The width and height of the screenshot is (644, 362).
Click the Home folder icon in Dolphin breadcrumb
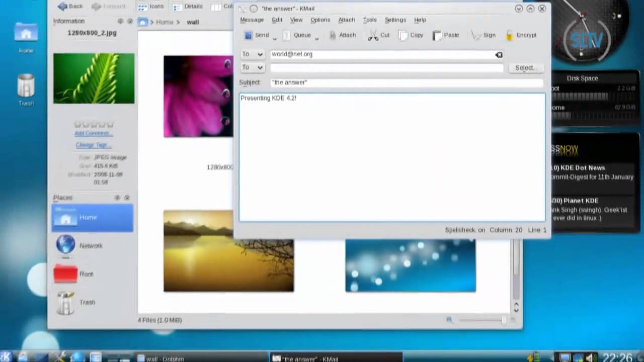(x=143, y=22)
